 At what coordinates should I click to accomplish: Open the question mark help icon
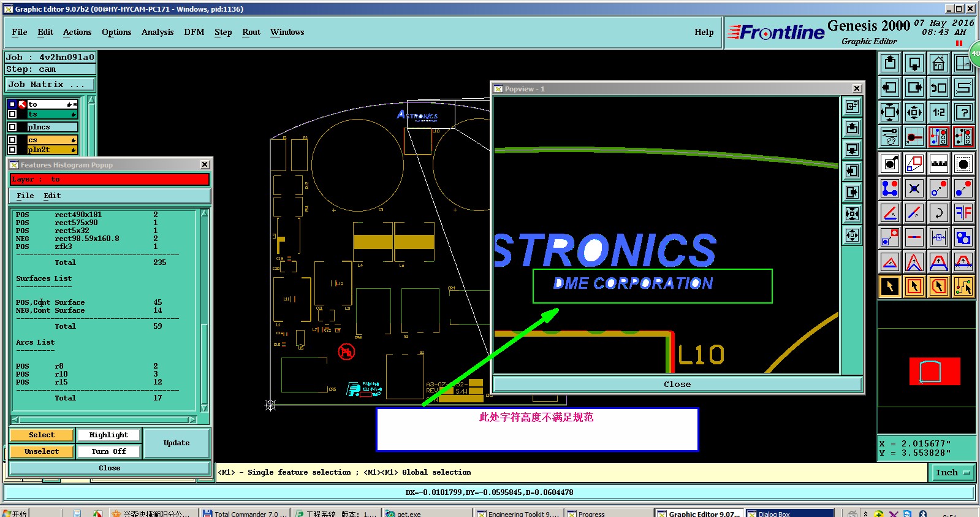[963, 112]
